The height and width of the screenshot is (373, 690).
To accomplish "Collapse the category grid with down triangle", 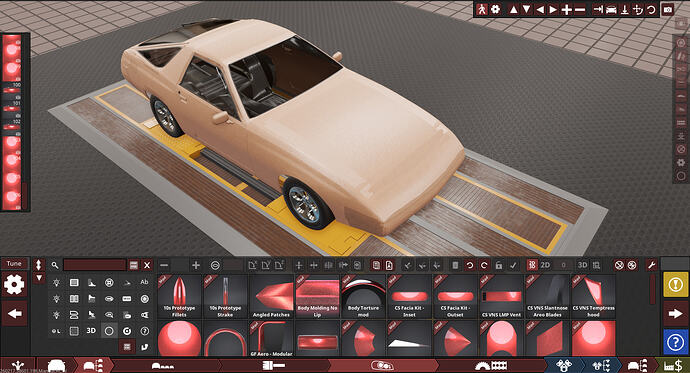I will pos(39,278).
